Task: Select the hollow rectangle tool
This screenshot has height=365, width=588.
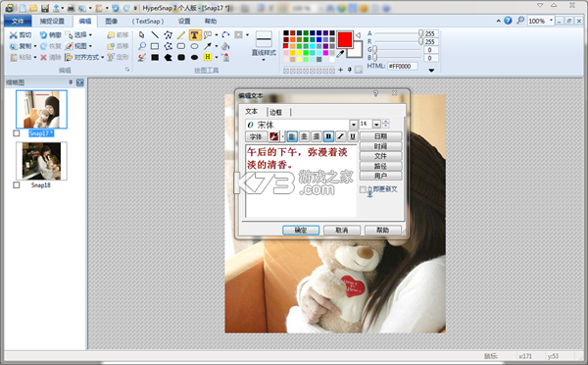Action: (155, 46)
